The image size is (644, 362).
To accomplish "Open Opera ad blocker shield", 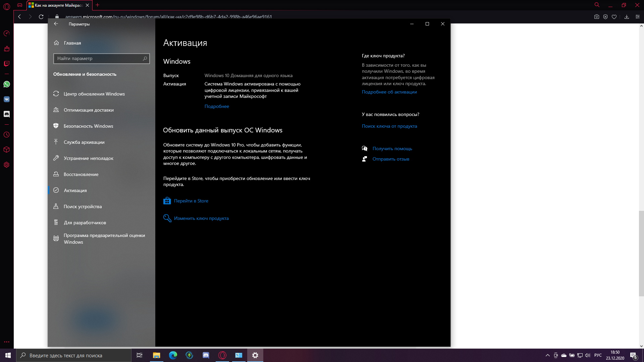I will [x=605, y=17].
